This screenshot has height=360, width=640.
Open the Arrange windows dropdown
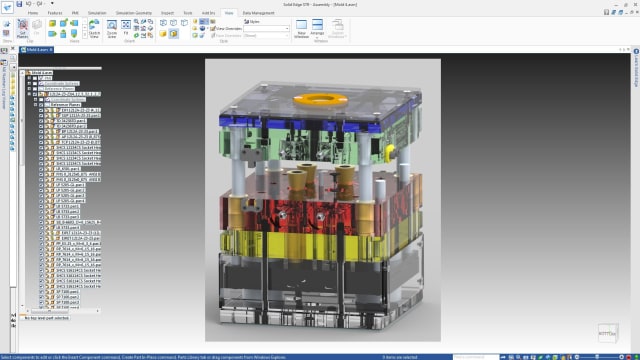[317, 29]
